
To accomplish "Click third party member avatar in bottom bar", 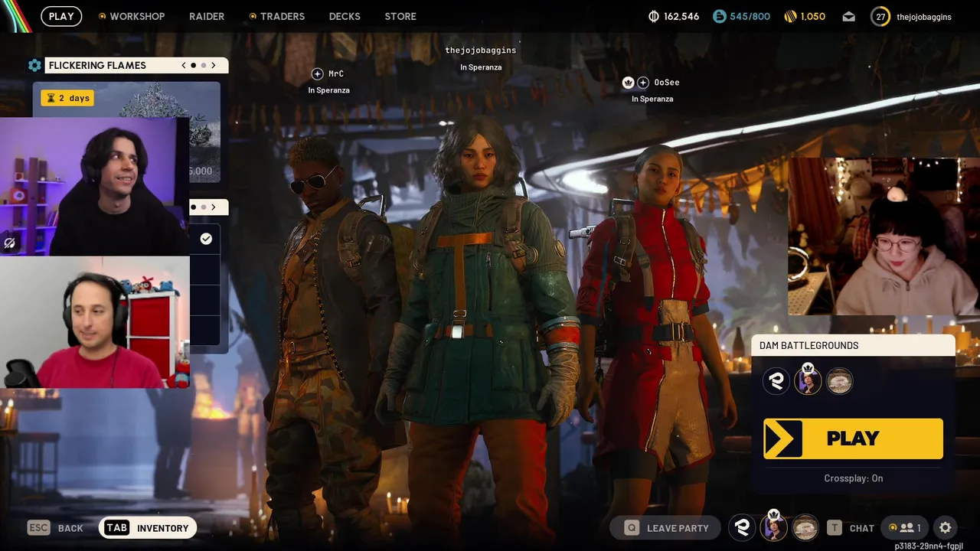I will (x=805, y=527).
